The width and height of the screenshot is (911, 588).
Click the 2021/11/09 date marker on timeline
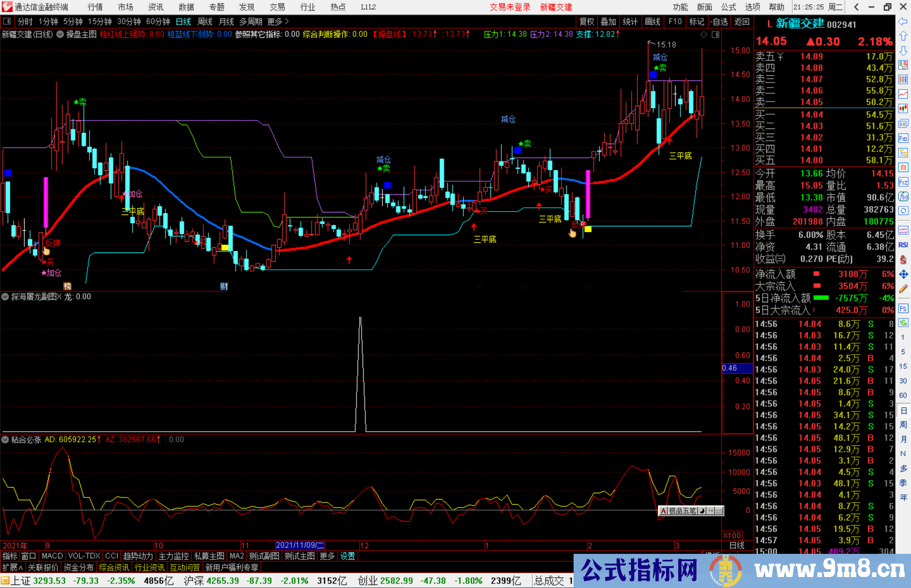coord(300,545)
